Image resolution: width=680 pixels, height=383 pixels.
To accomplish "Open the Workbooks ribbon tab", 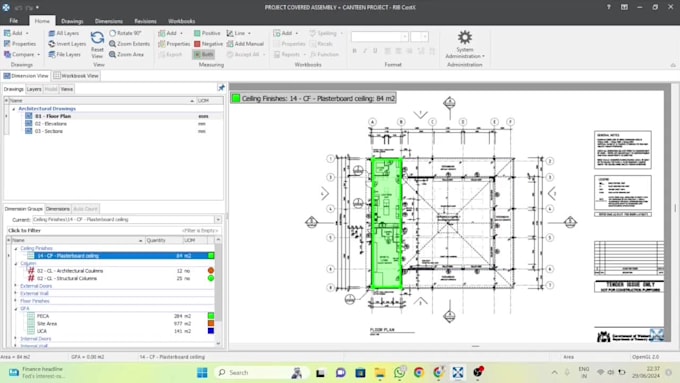I will click(181, 21).
